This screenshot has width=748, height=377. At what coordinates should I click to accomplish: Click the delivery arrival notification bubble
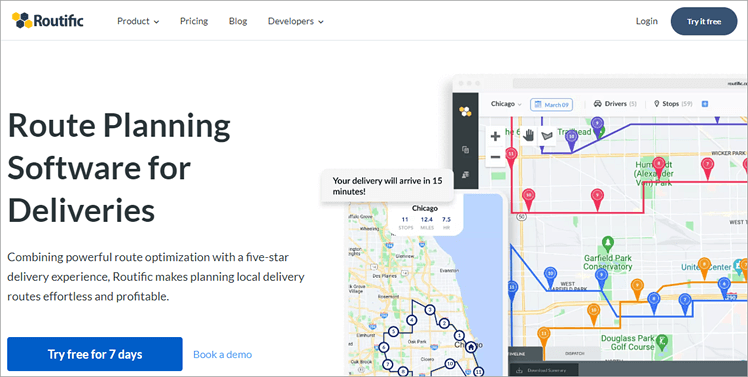[387, 186]
